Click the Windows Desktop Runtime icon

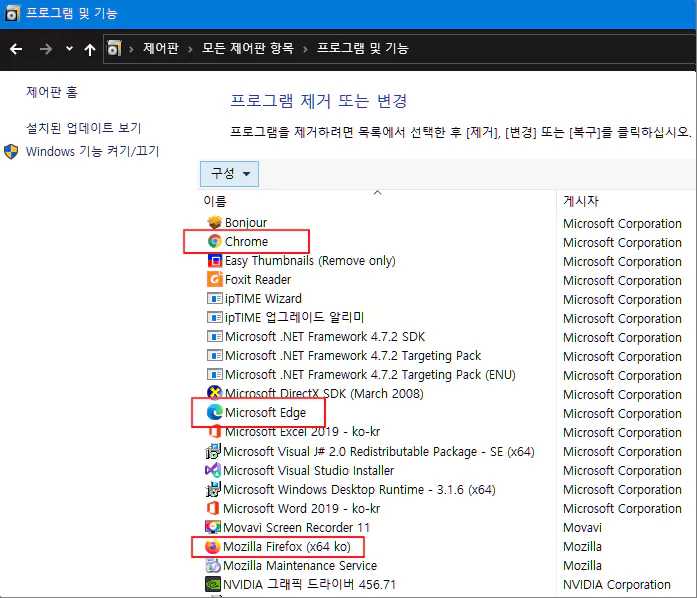coord(213,489)
